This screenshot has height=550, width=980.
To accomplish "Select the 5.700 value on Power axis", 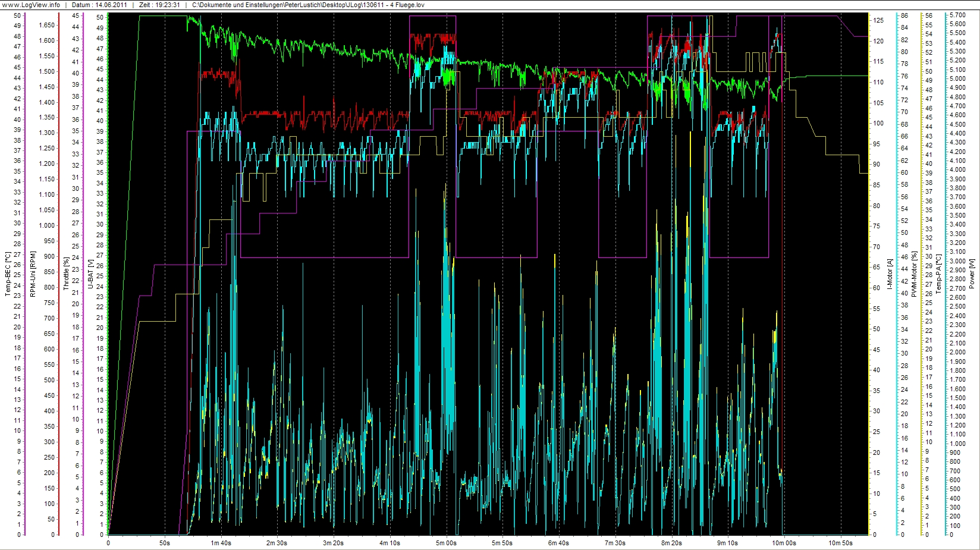I will [x=958, y=15].
